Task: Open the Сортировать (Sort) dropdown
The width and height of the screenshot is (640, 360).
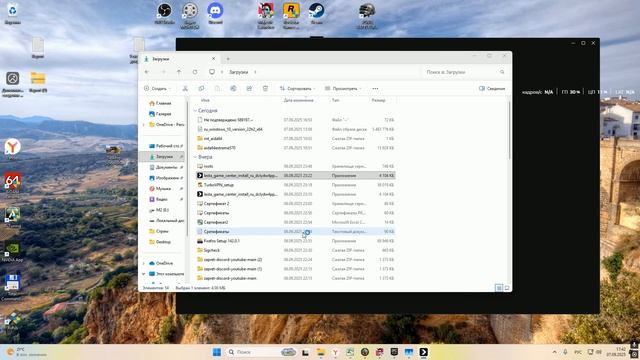Action: point(298,89)
